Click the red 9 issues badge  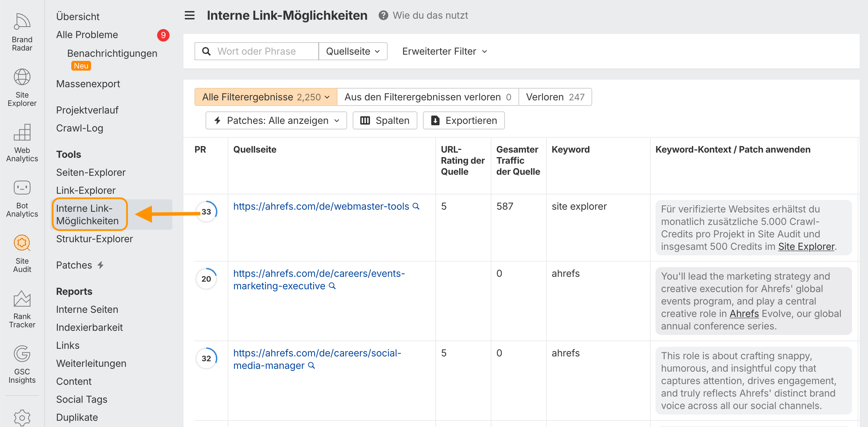click(x=163, y=35)
